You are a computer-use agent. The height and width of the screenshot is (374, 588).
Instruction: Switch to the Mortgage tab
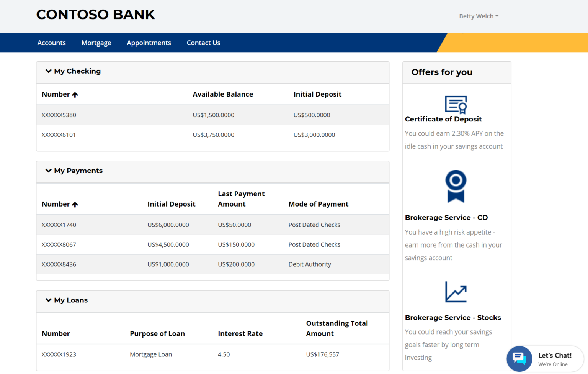coord(96,43)
